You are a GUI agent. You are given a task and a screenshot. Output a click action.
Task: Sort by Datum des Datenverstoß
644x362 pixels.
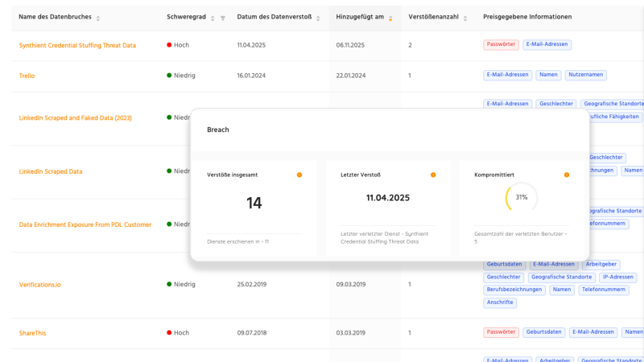(318, 18)
